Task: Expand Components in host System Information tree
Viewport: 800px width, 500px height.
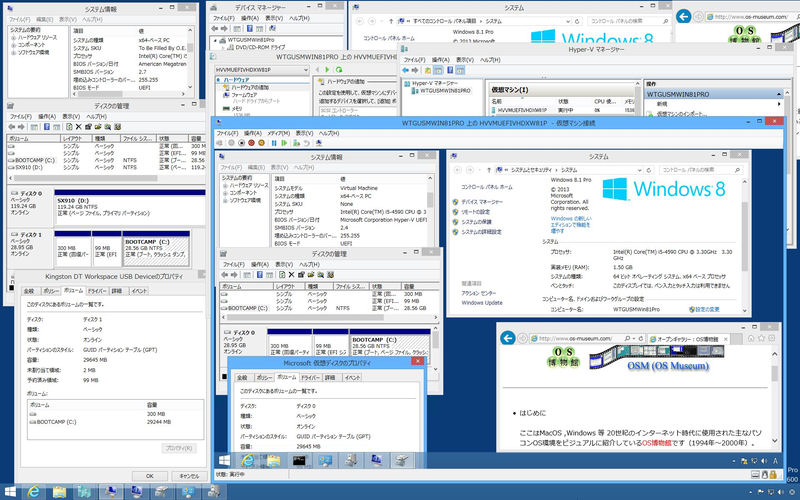Action: (13, 45)
